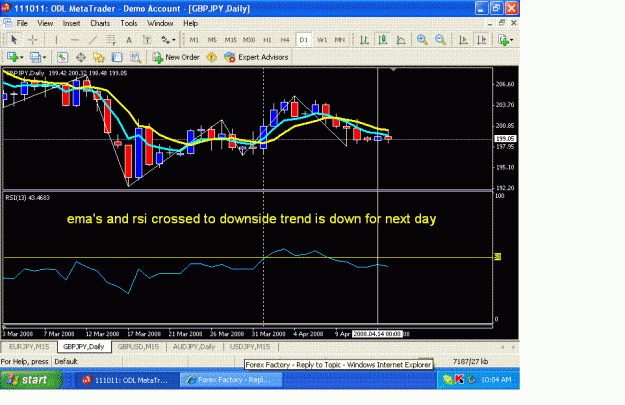625x405 pixels.
Task: Select the GBPJPY,Daily chart tab
Action: click(x=84, y=347)
